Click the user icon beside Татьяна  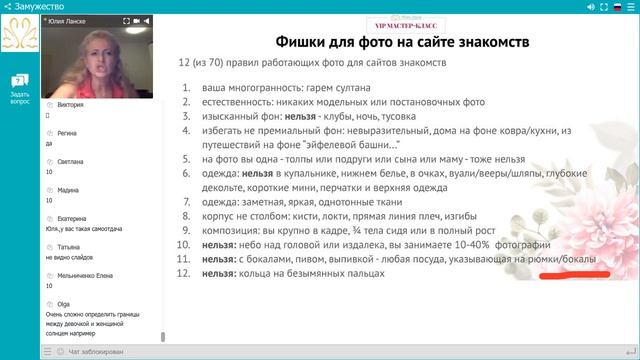[x=50, y=247]
